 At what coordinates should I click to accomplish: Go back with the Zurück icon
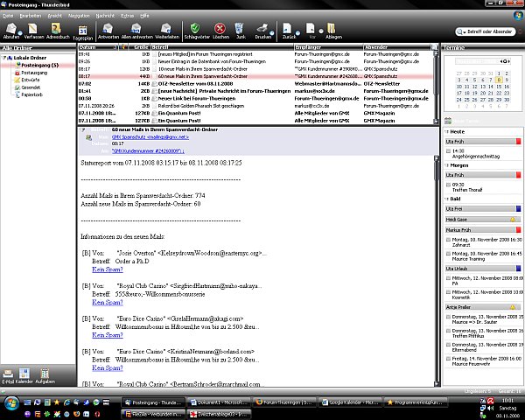pyautogui.click(x=287, y=29)
